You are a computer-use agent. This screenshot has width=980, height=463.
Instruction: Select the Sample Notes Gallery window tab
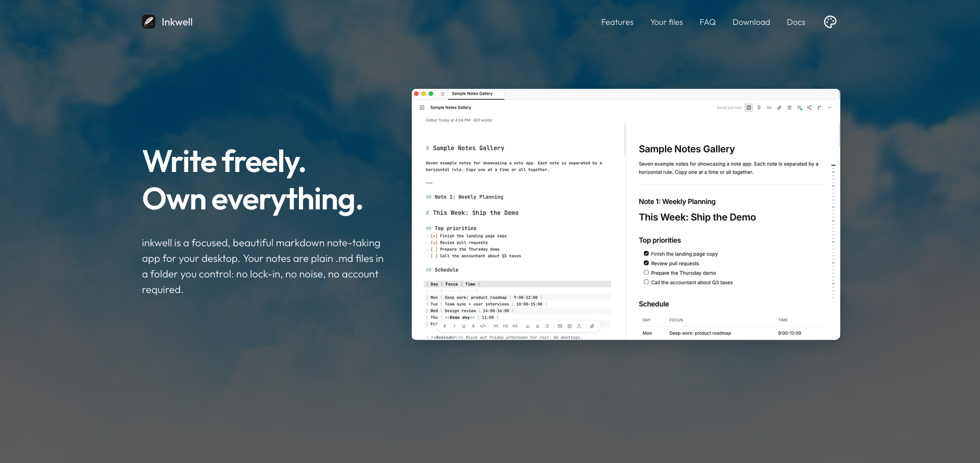pyautogui.click(x=476, y=94)
